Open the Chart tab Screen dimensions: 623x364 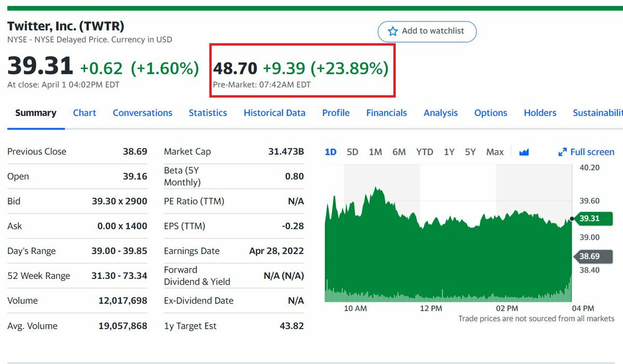click(x=84, y=113)
